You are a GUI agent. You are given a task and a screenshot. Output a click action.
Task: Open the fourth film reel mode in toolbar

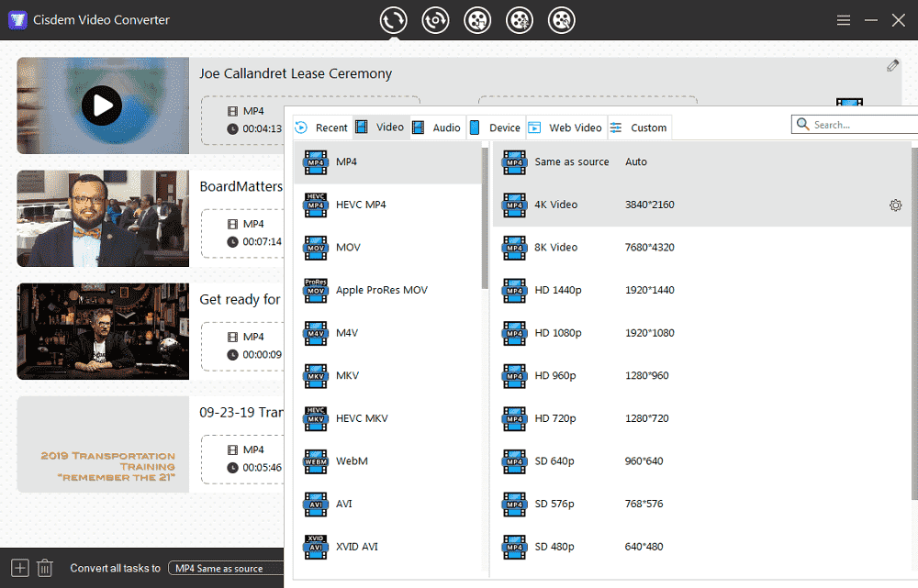tap(520, 20)
